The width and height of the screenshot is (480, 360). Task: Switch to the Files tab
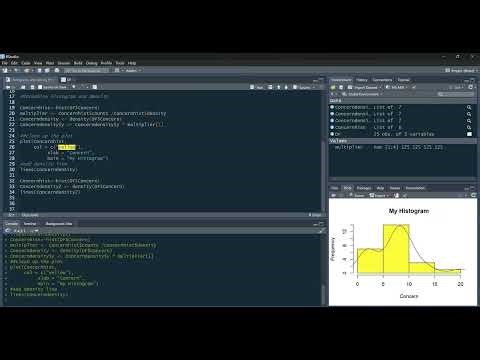(x=334, y=188)
